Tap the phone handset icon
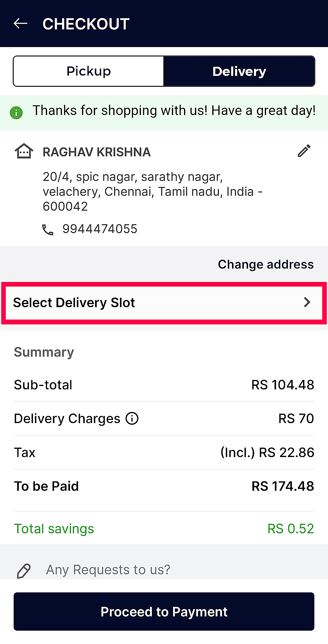Image resolution: width=328 pixels, height=644 pixels. pyautogui.click(x=48, y=230)
